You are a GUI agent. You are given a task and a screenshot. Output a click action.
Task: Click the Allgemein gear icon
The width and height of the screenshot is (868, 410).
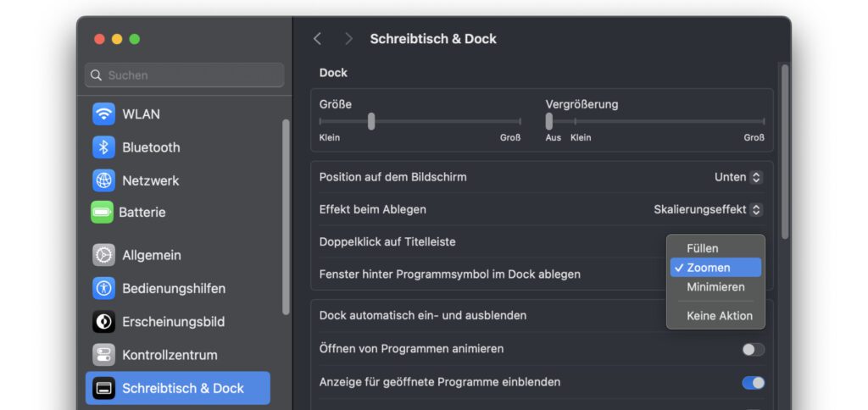(x=103, y=255)
